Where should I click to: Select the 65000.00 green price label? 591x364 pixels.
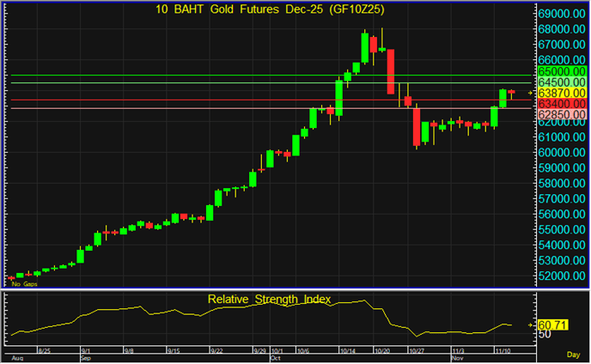[562, 70]
